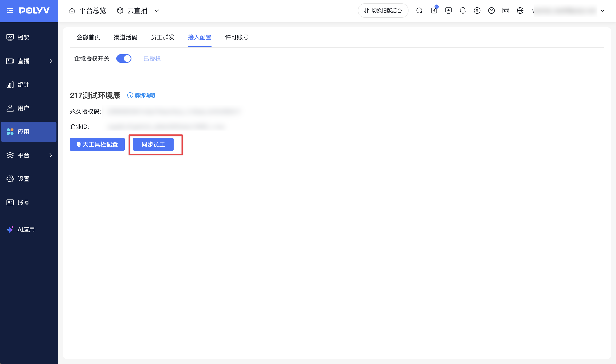616x364 pixels.
Task: Toggle 企微授权开关 switch
Action: pyautogui.click(x=124, y=58)
